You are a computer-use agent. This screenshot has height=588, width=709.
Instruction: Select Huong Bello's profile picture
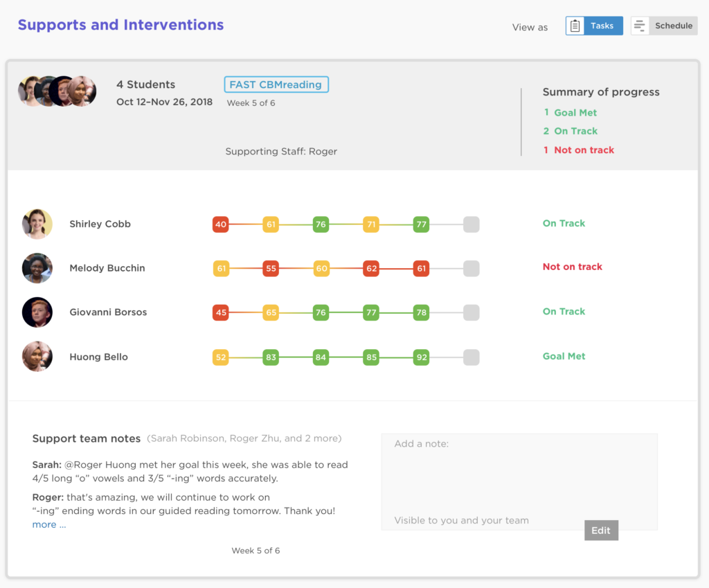pos(37,357)
